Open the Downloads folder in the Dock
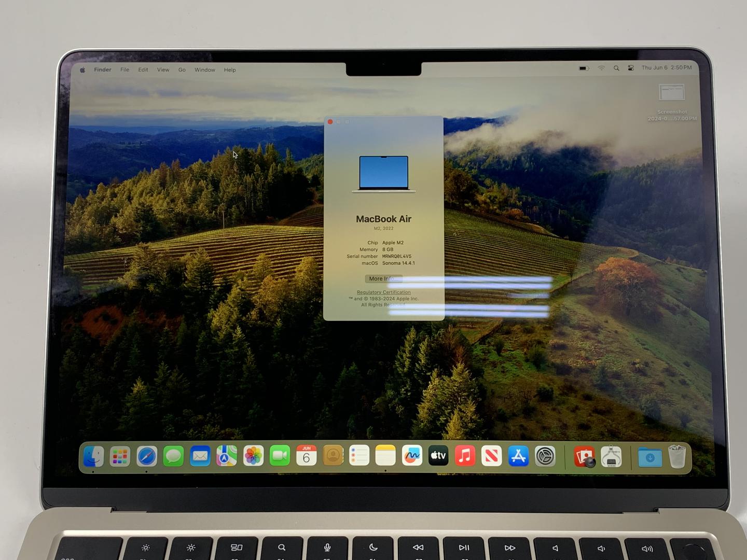This screenshot has height=560, width=747. point(650,457)
